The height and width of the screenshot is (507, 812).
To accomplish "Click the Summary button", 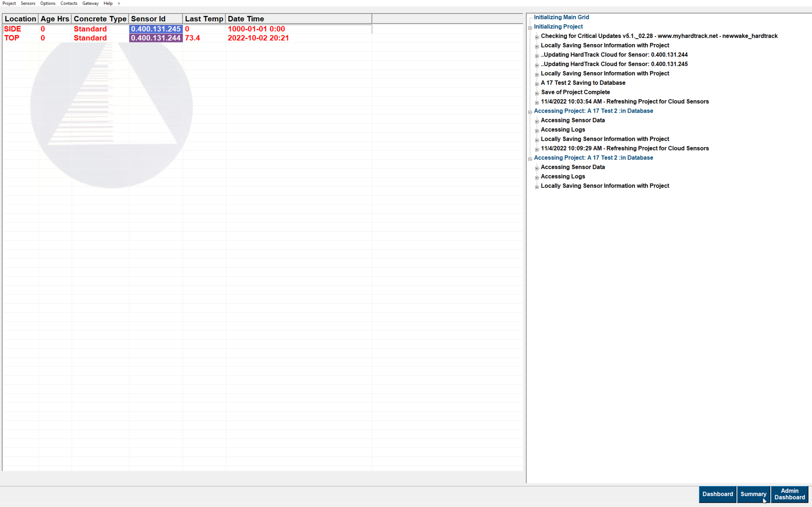I will pyautogui.click(x=753, y=494).
